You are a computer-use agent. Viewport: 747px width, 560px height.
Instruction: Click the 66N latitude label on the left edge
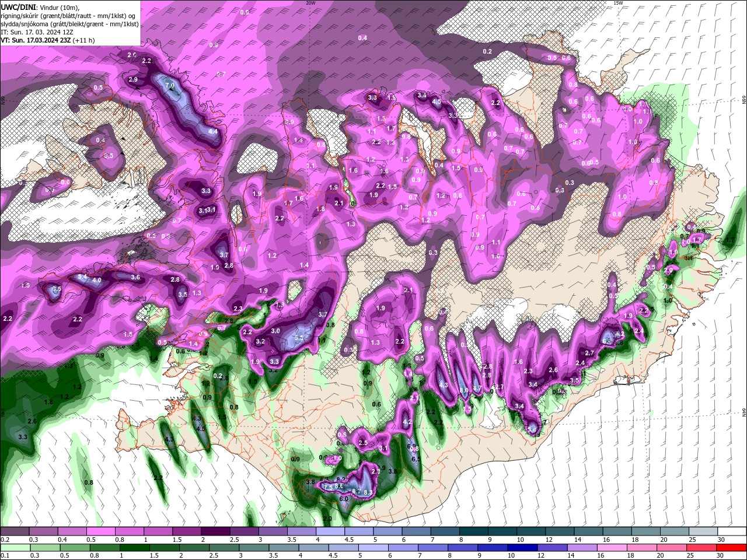click(x=3, y=100)
